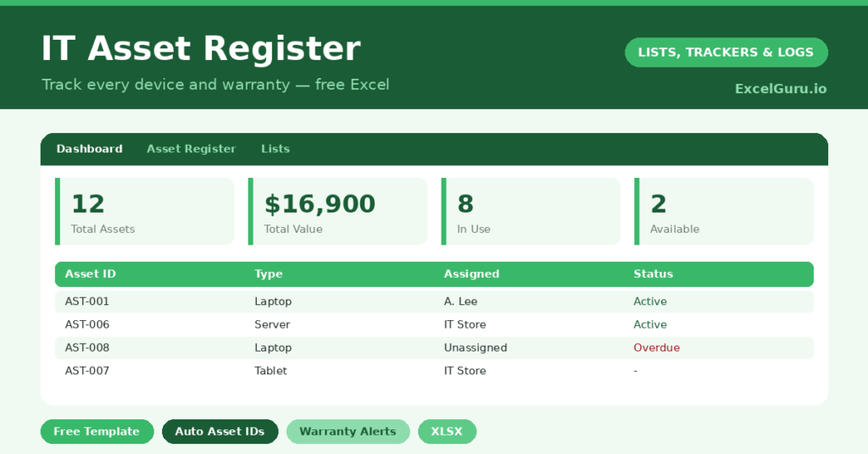Click the Active status of AST-001
868x454 pixels.
coord(650,302)
